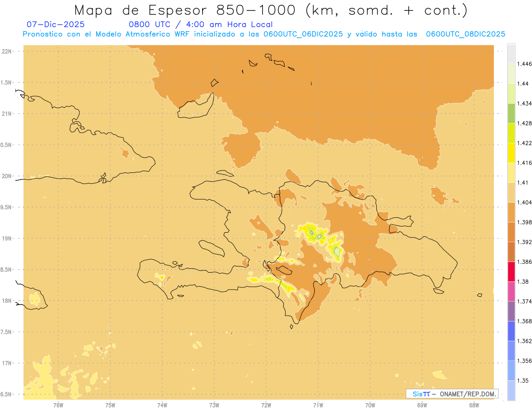The height and width of the screenshot is (411, 532).
Task: Click the 70W longitude label
Action: pos(370,405)
